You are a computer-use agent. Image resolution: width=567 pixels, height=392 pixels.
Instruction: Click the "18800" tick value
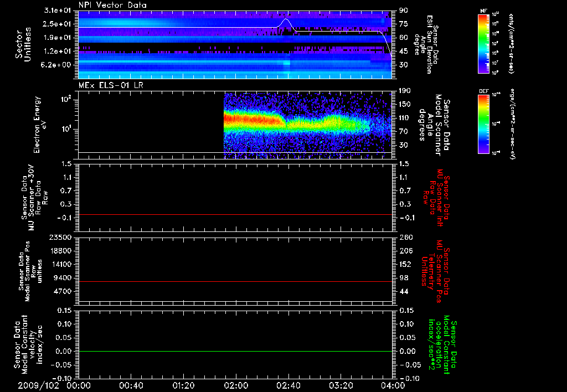60,251
